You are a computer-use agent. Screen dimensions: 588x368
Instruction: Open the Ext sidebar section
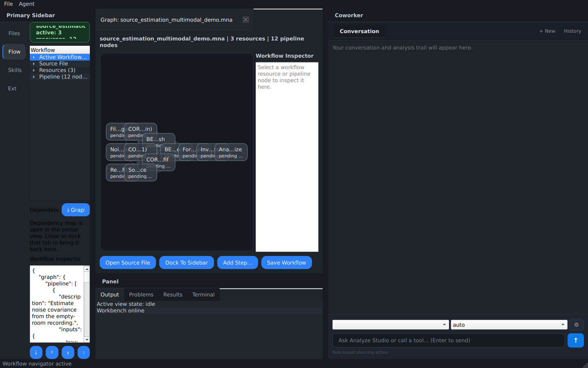pos(12,88)
